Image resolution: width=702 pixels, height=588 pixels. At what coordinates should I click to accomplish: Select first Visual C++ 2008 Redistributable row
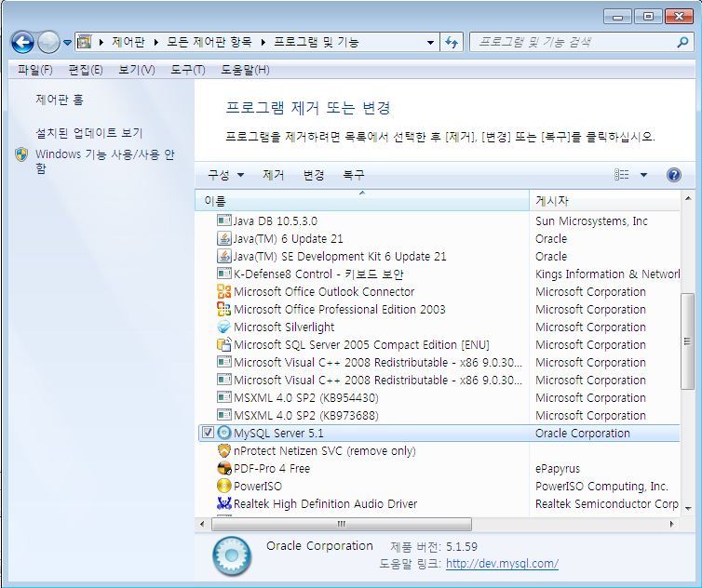tap(439, 362)
